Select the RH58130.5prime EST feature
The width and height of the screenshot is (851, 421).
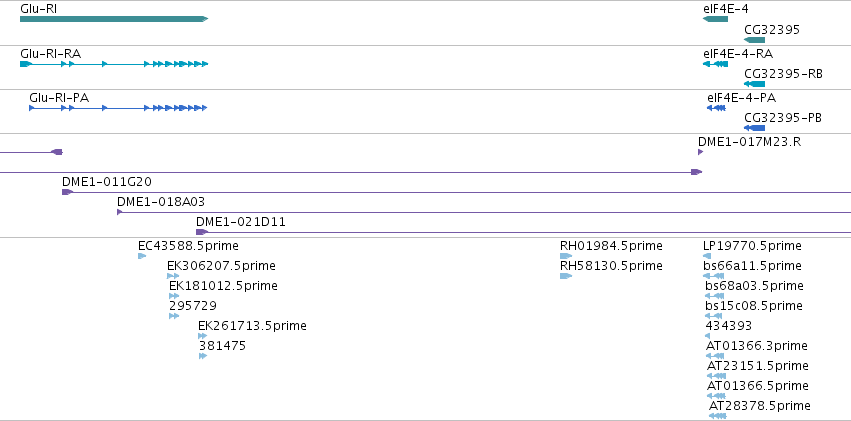[566, 276]
